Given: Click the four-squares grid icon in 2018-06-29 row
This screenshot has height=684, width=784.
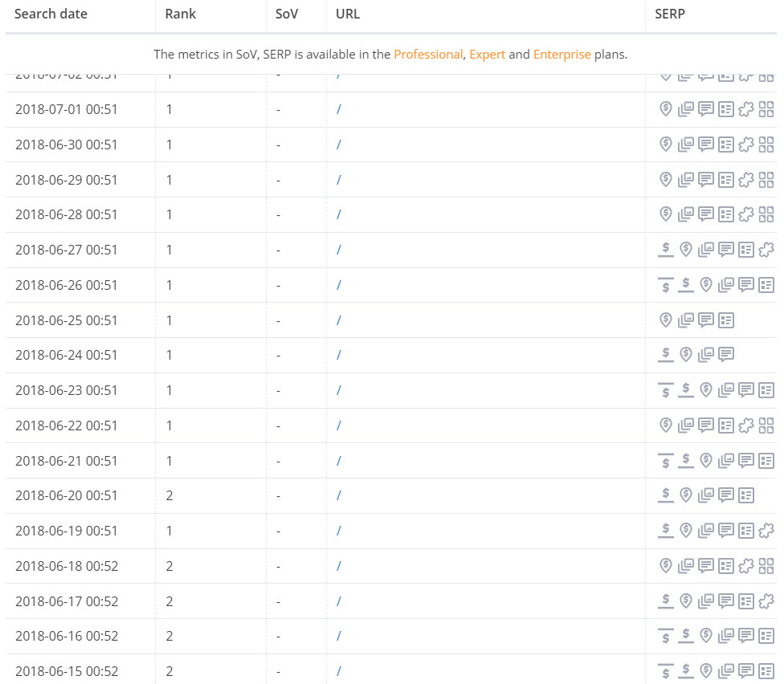Looking at the screenshot, I should (x=766, y=180).
